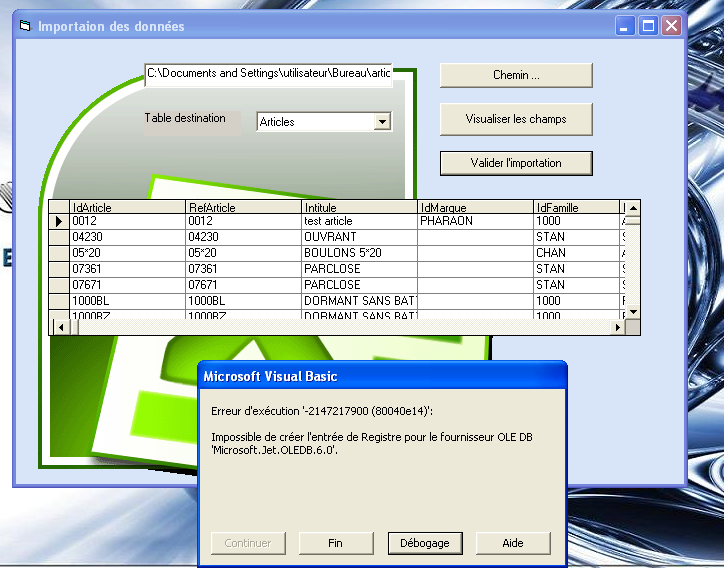Select current row indicator arrow

59,221
